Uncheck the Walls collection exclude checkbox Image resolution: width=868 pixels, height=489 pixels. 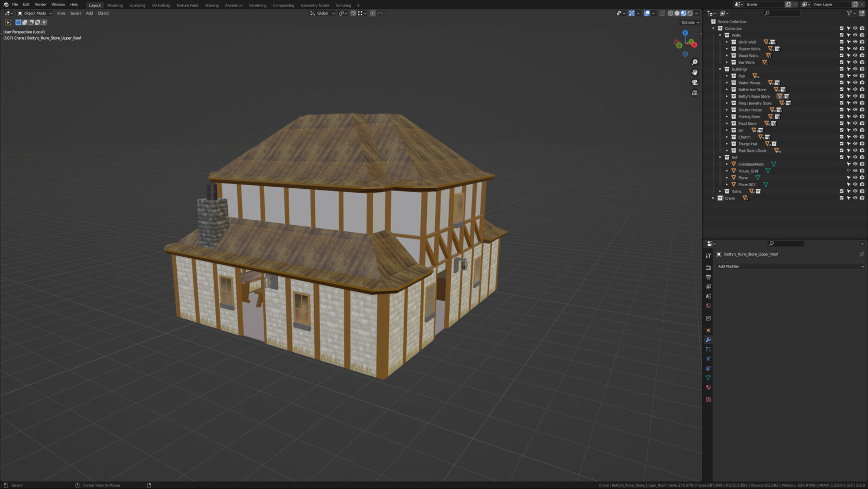tap(841, 35)
